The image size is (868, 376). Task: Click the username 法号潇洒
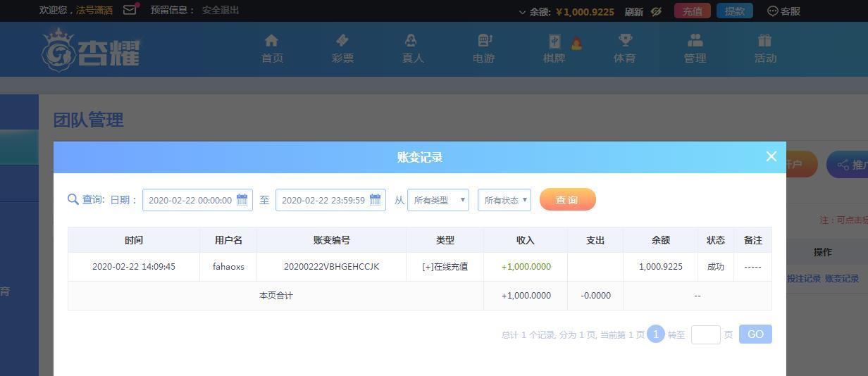coord(94,10)
